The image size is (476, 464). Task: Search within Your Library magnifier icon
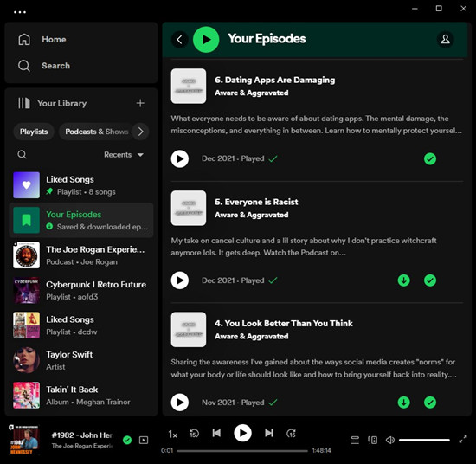(22, 155)
